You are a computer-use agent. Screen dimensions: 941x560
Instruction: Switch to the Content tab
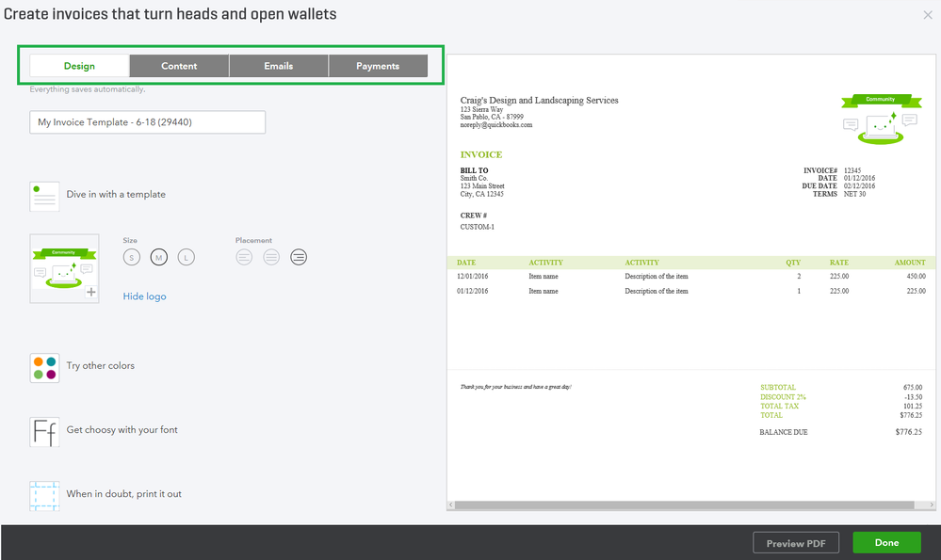[x=179, y=66]
